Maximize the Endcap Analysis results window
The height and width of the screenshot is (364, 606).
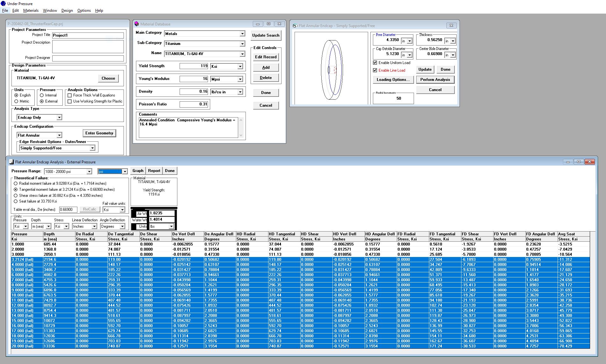579,162
